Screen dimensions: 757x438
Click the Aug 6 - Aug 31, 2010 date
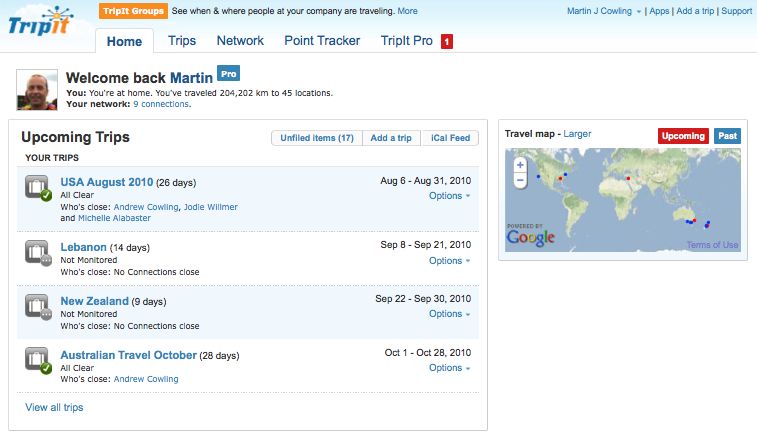tap(425, 181)
